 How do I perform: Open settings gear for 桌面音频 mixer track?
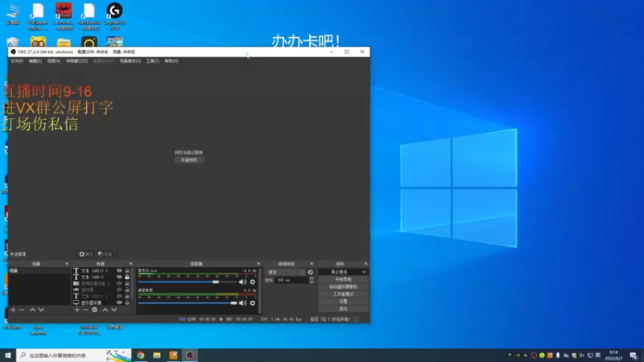pos(253,303)
